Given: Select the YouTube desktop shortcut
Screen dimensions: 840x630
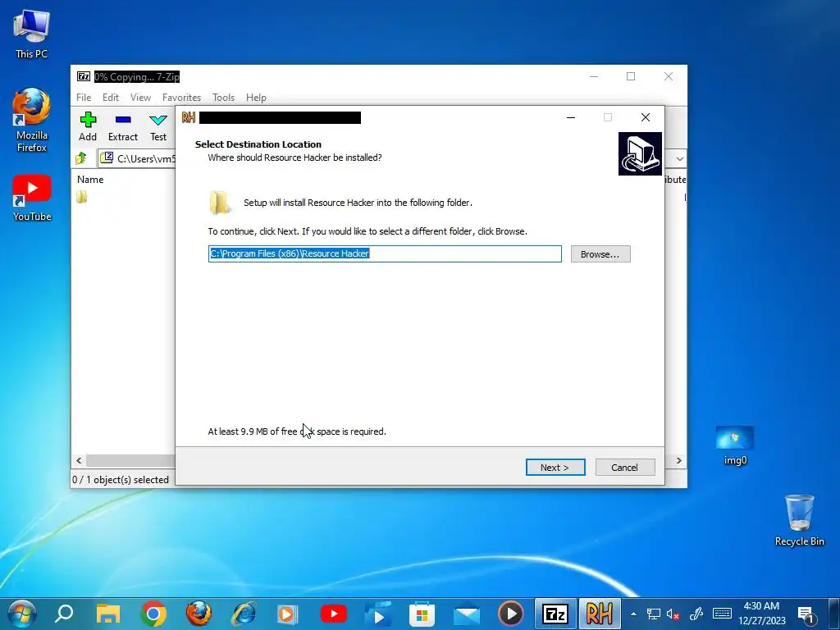Looking at the screenshot, I should [x=32, y=198].
